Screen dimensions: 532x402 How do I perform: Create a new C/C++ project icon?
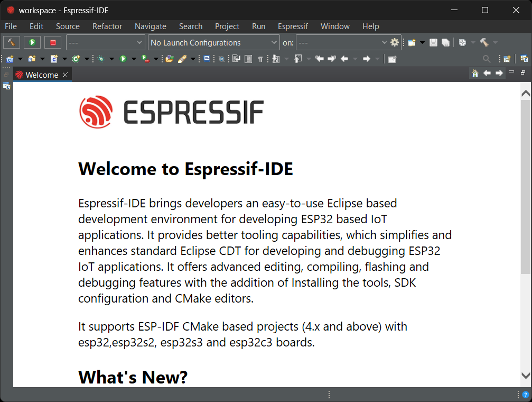tap(10, 59)
